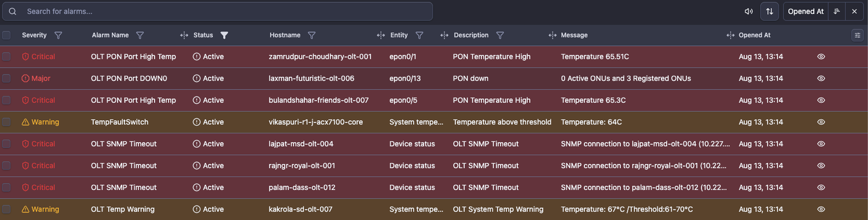
Task: Click Warning triangle icon in vikaspuri-r1-j-acx7100-core row
Action: coord(25,122)
